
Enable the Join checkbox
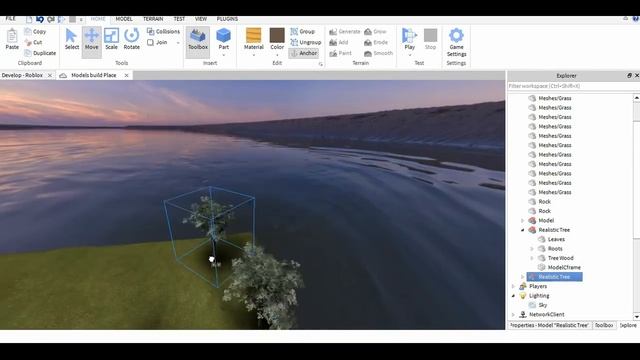click(x=150, y=42)
